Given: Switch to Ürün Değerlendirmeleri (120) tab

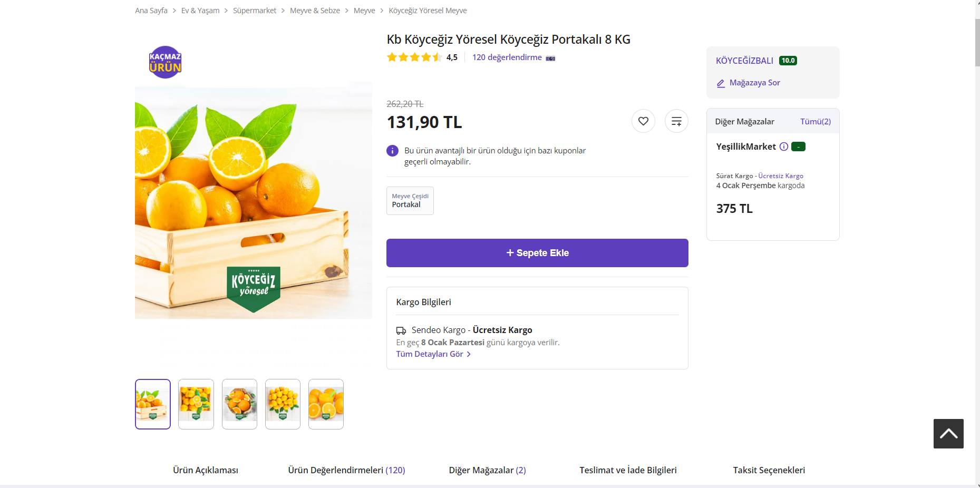Looking at the screenshot, I should click(x=346, y=470).
